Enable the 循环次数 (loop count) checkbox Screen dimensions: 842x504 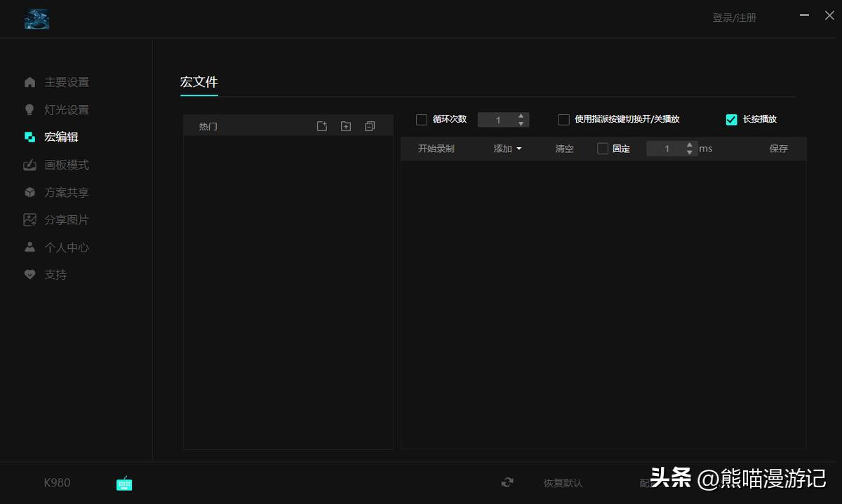pyautogui.click(x=422, y=119)
